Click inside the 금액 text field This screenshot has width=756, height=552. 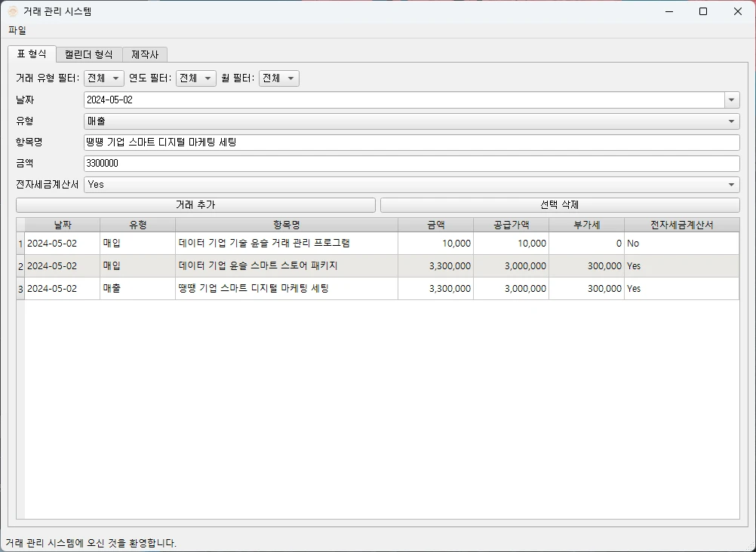302,163
